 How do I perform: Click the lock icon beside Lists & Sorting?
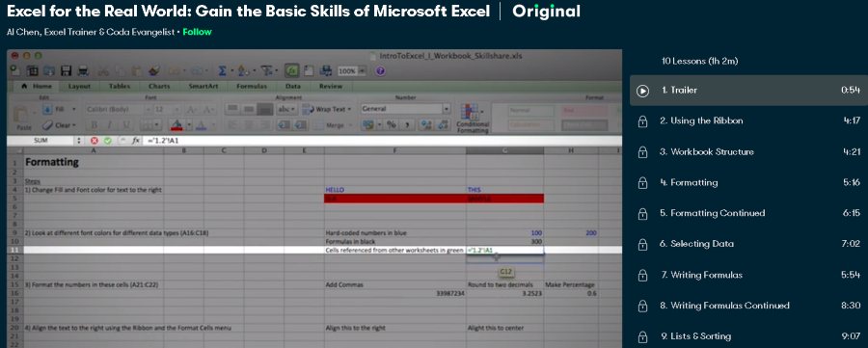pos(642,336)
